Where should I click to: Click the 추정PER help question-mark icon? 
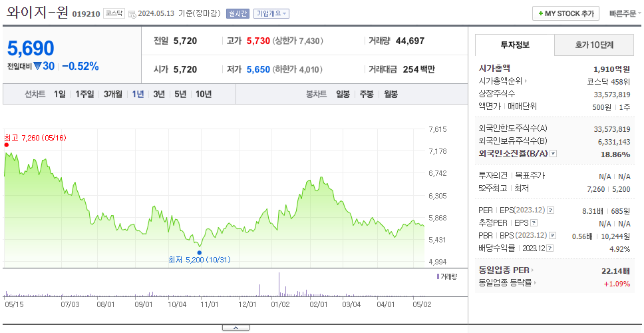click(534, 223)
